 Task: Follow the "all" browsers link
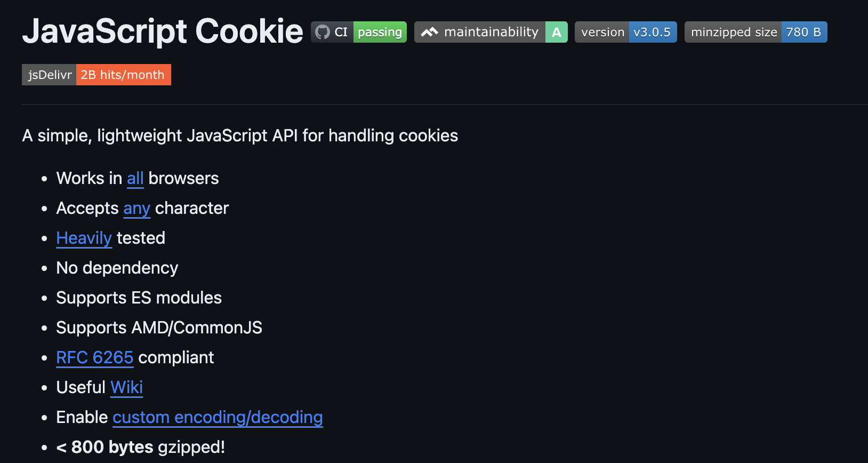135,178
